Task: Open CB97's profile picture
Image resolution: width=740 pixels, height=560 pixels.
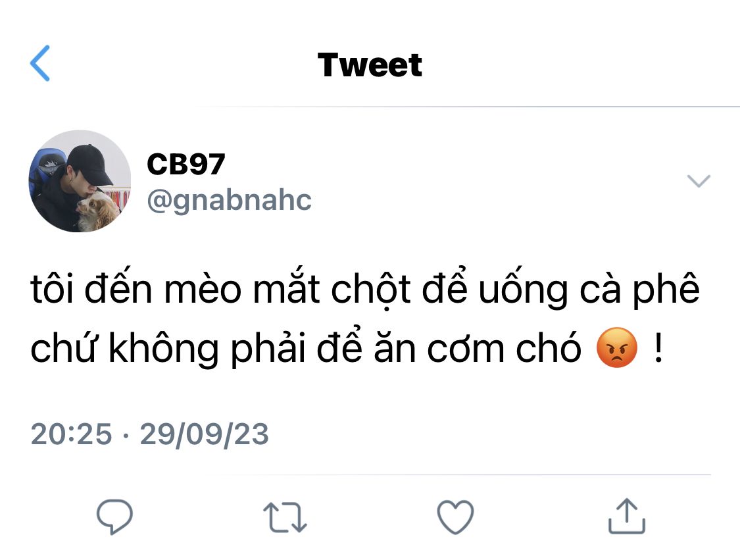Action: (x=80, y=182)
